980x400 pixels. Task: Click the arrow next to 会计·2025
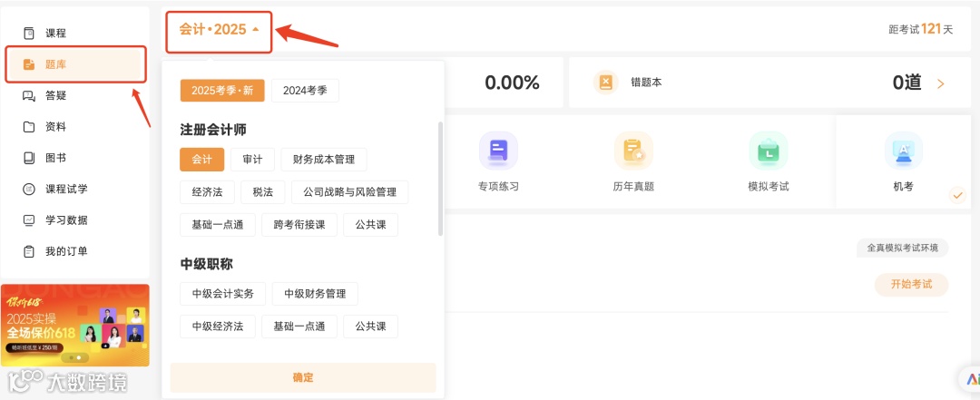tap(255, 29)
